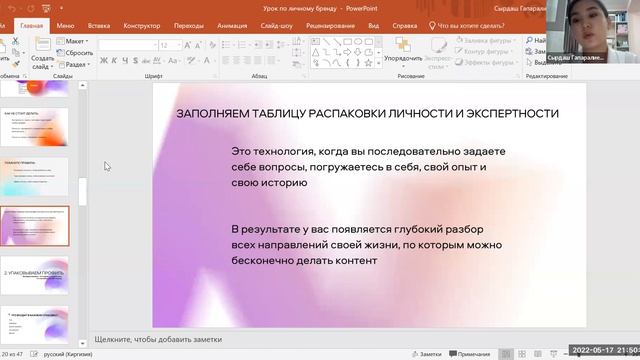Click the bulleted list icon
The image size is (640, 360).
[226, 45]
